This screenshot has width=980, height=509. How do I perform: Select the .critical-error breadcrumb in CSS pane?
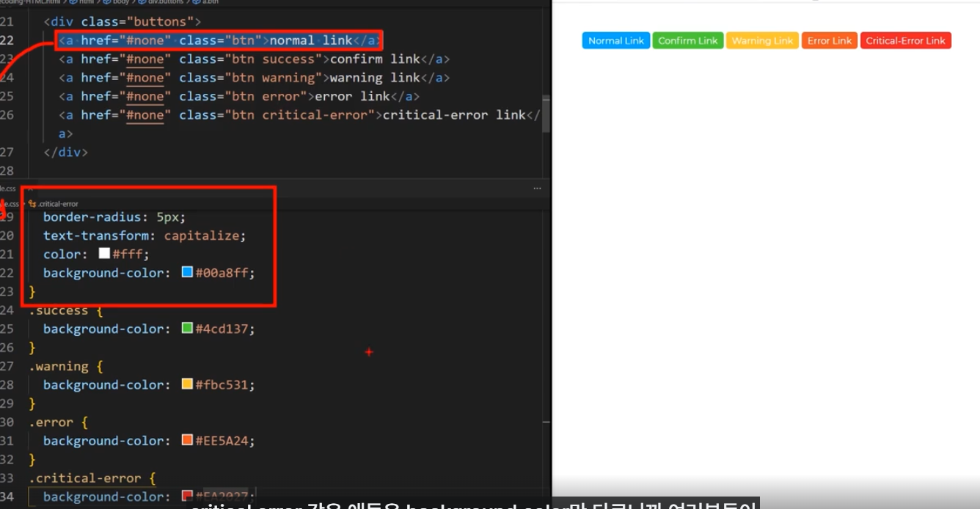pos(57,204)
